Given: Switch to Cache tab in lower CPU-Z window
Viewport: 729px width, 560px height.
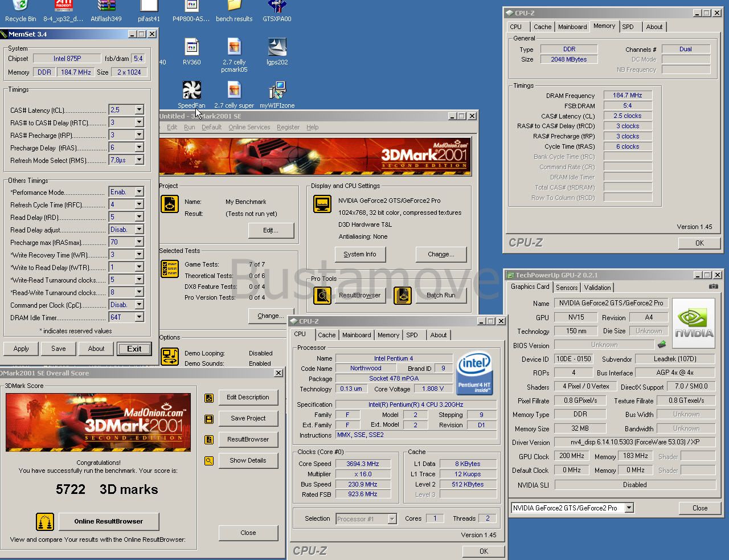Looking at the screenshot, I should tap(327, 335).
